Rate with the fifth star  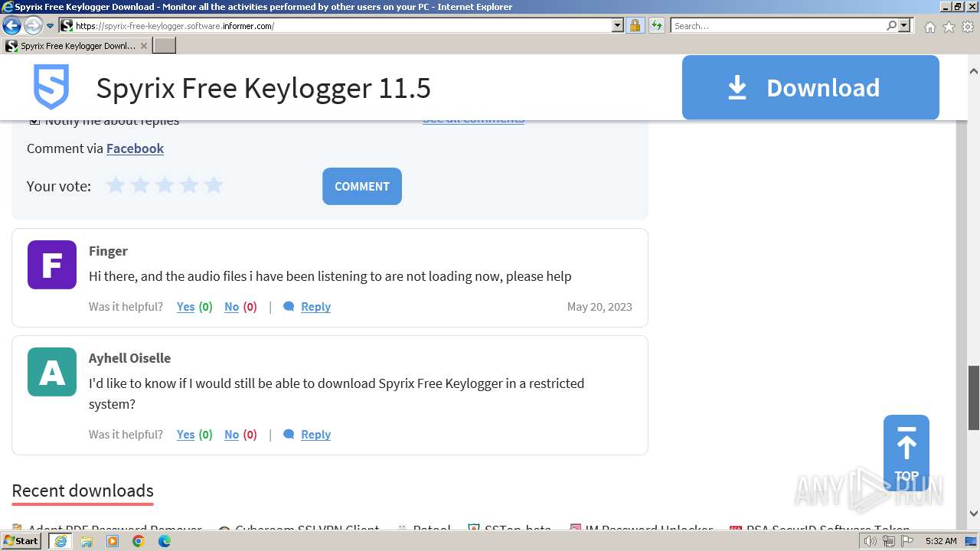[214, 185]
